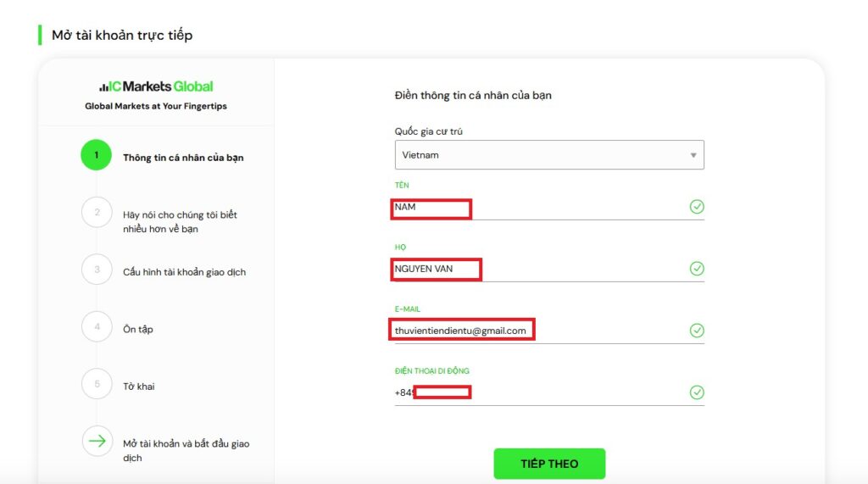Click step 2 circle in sidebar

click(97, 212)
